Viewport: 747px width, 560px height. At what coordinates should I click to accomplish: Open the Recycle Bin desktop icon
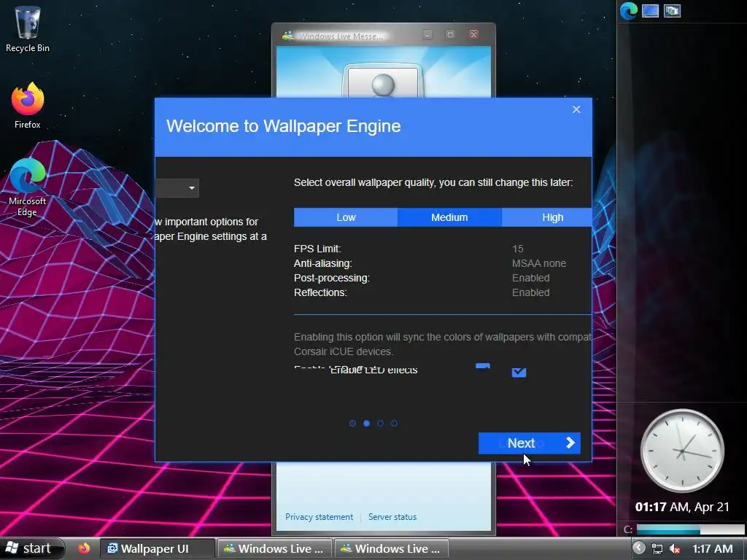tap(27, 28)
